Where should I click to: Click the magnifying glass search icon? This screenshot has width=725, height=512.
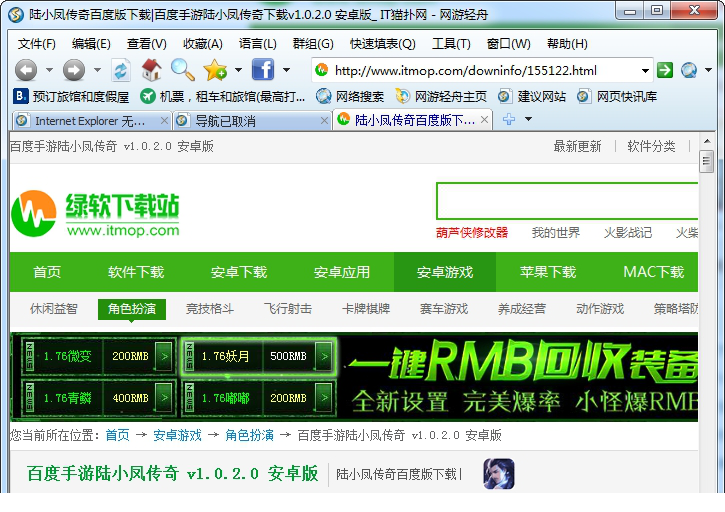click(x=183, y=70)
